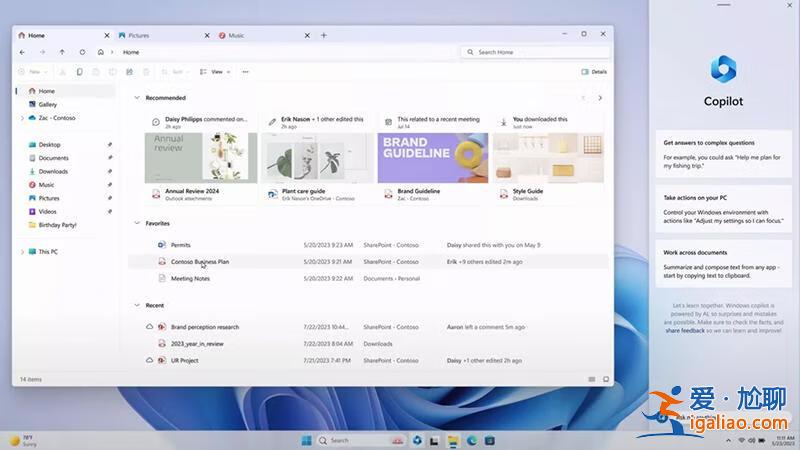Unpin Desktop from the sidebar
This screenshot has height=450, width=800.
pos(110,145)
